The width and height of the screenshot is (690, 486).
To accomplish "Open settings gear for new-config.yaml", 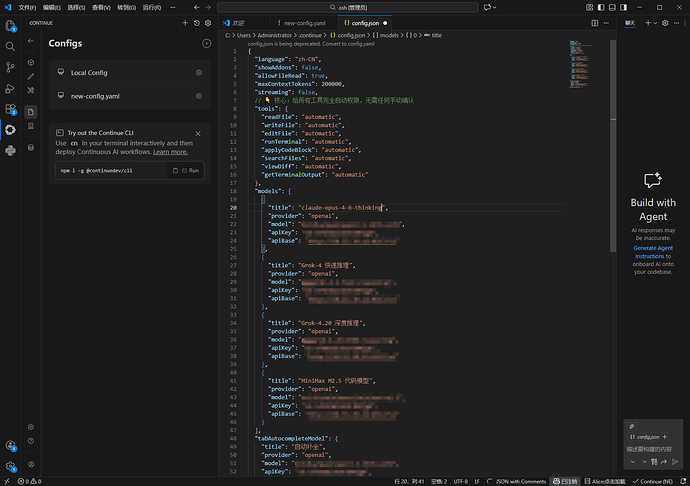I will [199, 96].
